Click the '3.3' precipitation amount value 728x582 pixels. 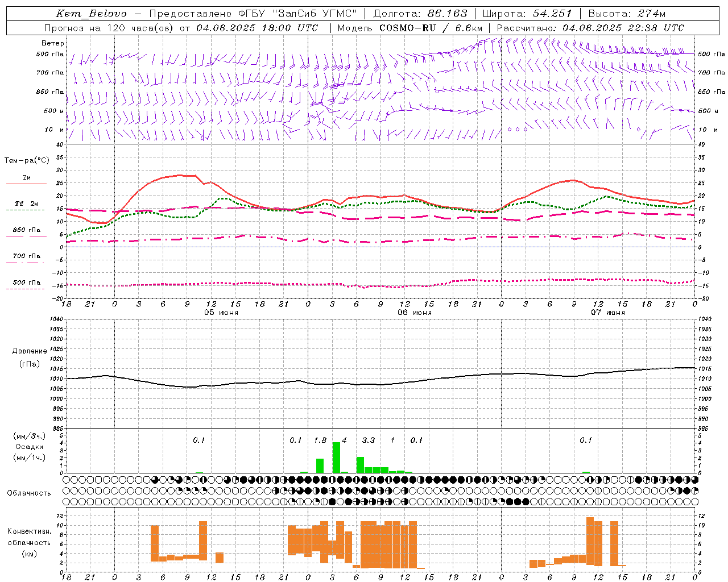(x=369, y=440)
